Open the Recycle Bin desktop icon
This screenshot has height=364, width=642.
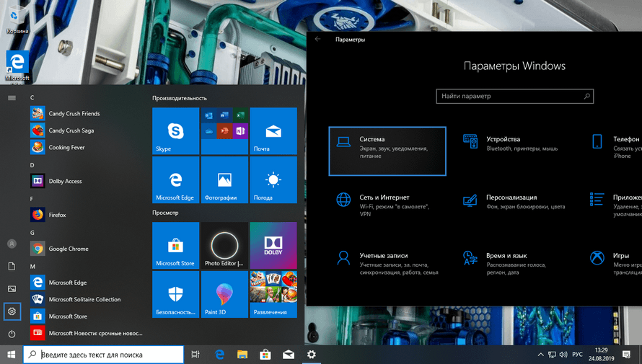(17, 19)
